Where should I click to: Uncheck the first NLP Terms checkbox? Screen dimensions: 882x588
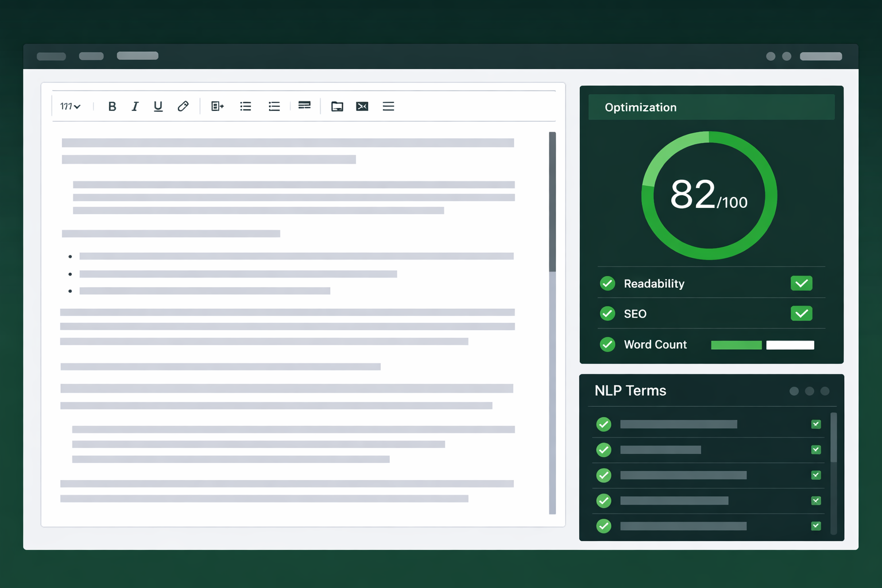coord(815,424)
